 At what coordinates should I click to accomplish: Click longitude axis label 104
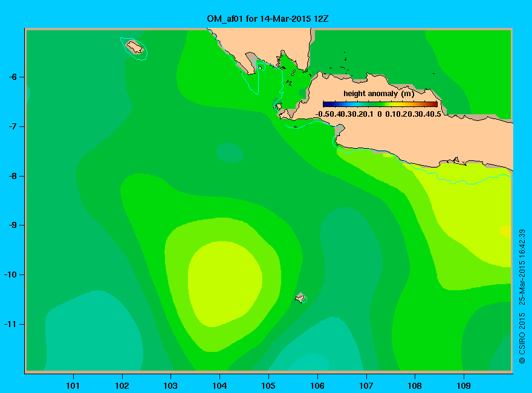tap(219, 386)
